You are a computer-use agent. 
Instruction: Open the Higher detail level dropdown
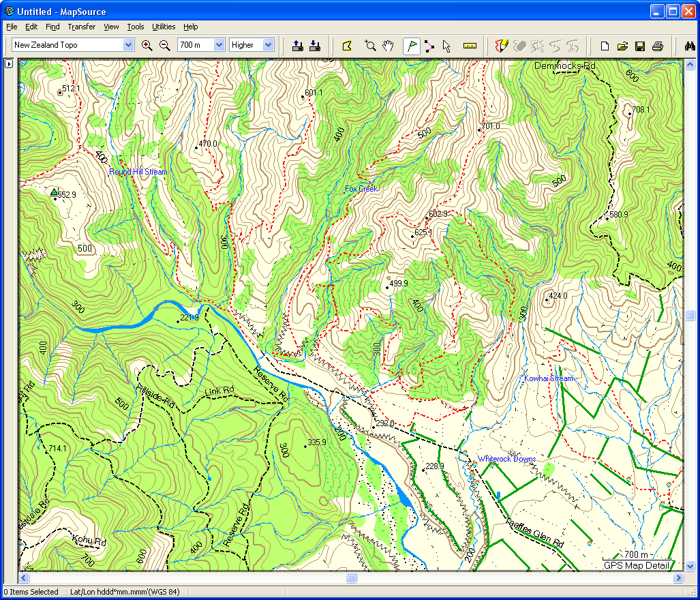(x=268, y=45)
